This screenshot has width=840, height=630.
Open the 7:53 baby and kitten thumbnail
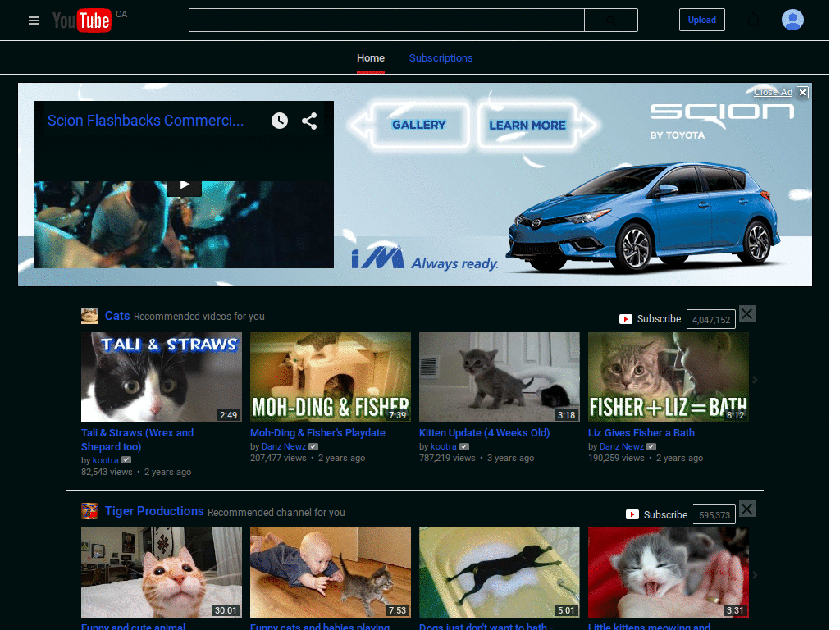tap(331, 573)
